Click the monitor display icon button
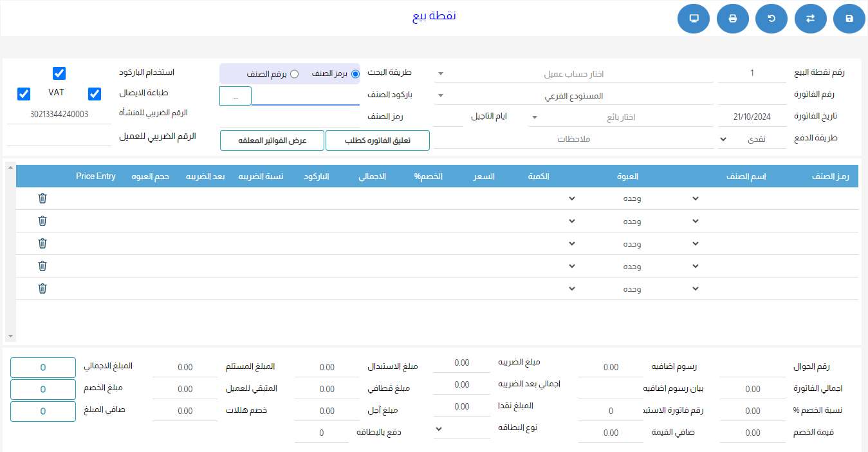 (x=694, y=19)
